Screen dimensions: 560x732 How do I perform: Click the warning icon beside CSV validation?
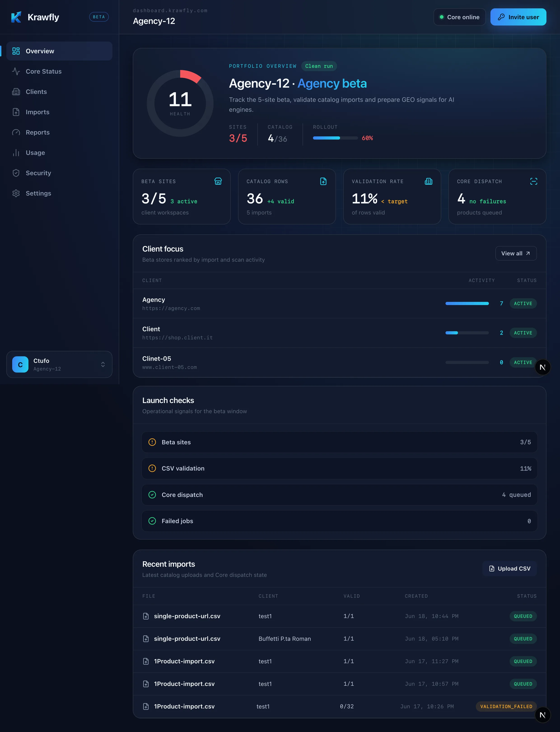coord(152,468)
